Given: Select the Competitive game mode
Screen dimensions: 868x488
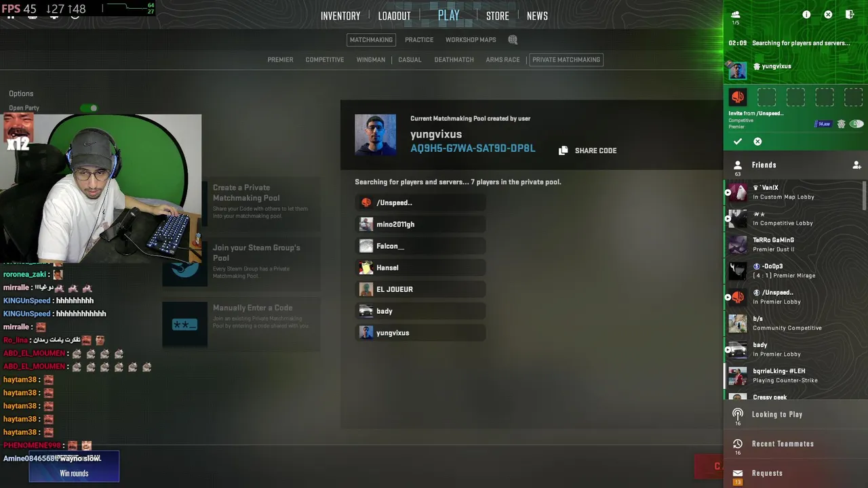Looking at the screenshot, I should (324, 60).
